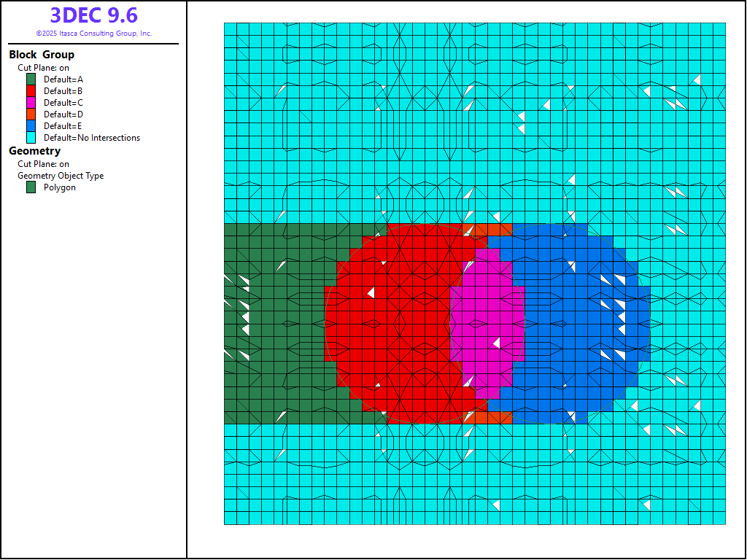
Task: Click the Geometry Object Type label
Action: point(61,176)
